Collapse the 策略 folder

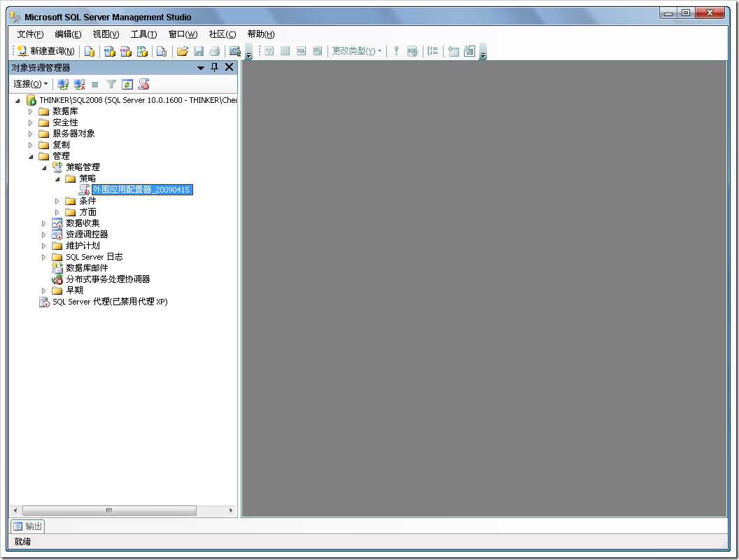click(x=57, y=179)
